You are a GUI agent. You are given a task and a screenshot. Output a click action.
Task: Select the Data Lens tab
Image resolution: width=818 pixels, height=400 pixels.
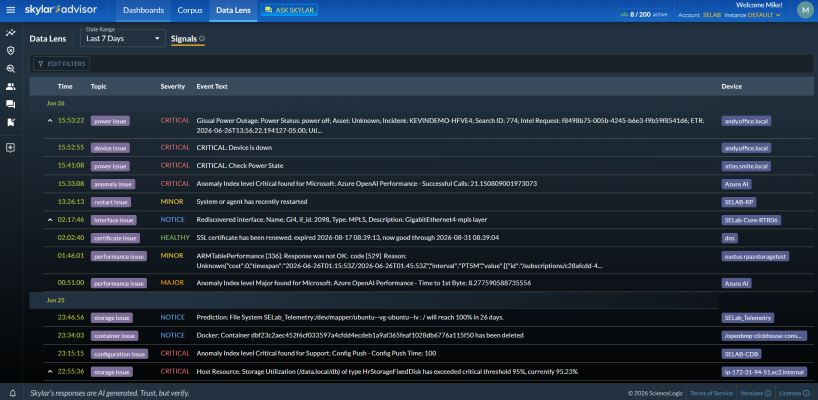pos(233,10)
